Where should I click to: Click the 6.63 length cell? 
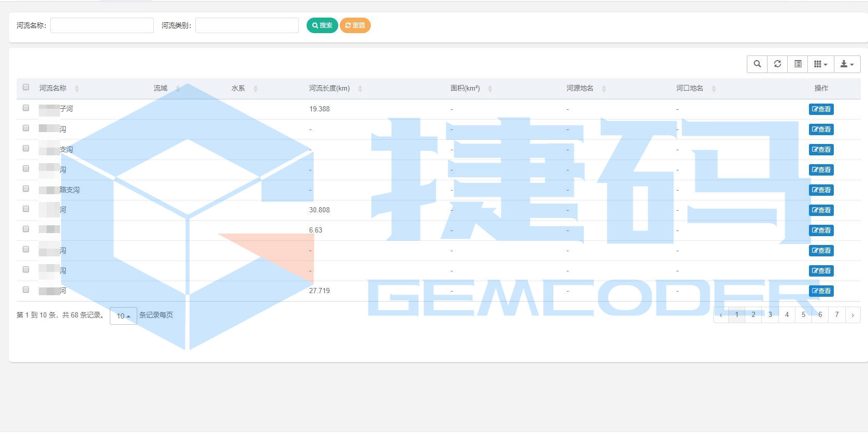tap(315, 230)
